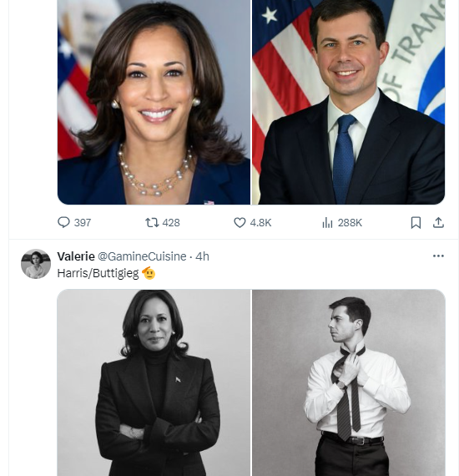Click the saluting face emoji in the tweet
The height and width of the screenshot is (476, 459).
click(x=149, y=273)
